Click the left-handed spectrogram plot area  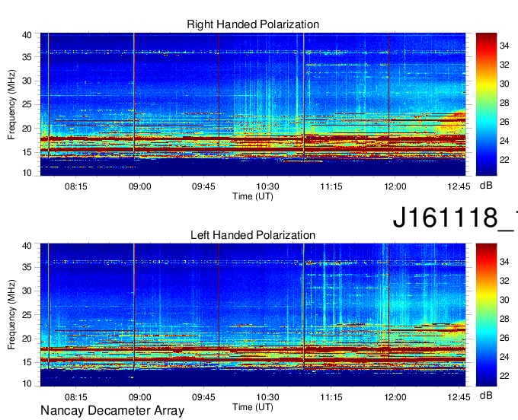253,315
